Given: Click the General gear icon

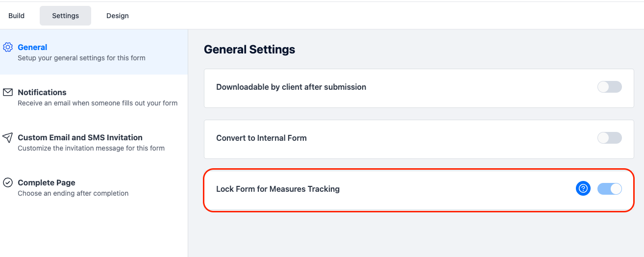Looking at the screenshot, I should pos(8,47).
